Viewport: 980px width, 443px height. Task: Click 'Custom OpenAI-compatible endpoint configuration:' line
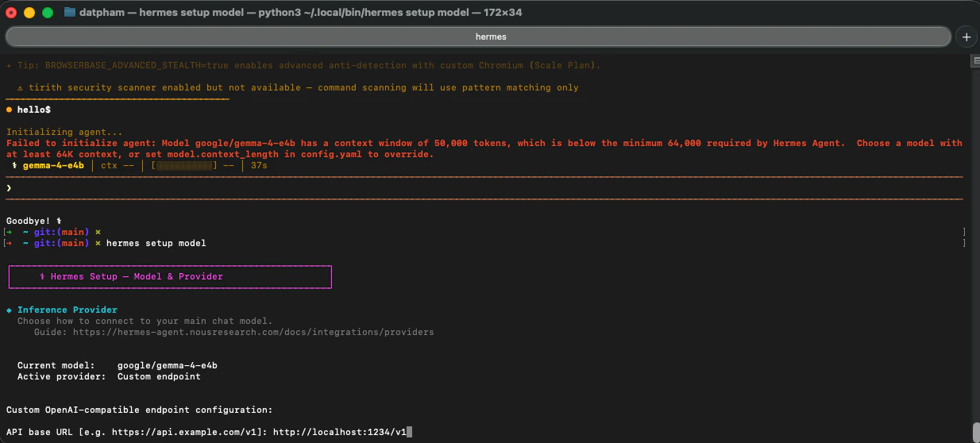[140, 410]
